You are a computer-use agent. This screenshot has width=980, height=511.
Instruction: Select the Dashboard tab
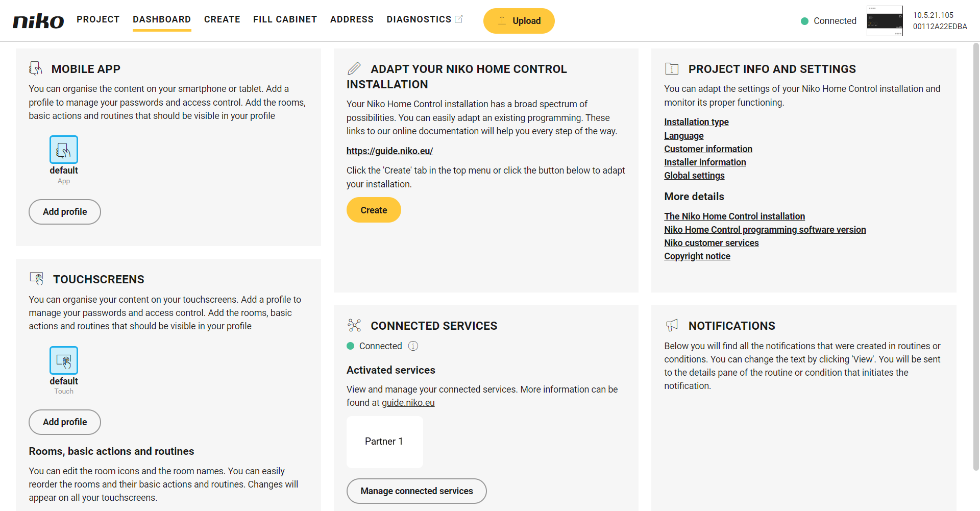click(162, 19)
